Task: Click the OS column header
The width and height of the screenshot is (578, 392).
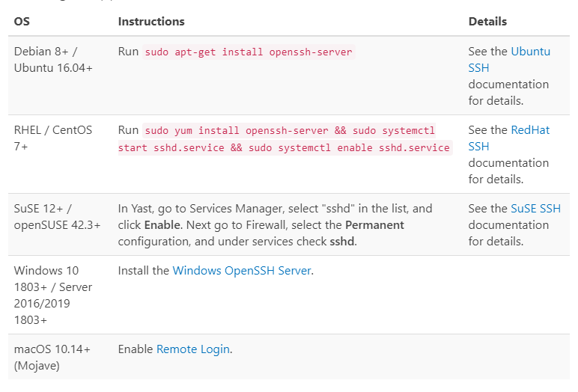Action: click(x=22, y=22)
